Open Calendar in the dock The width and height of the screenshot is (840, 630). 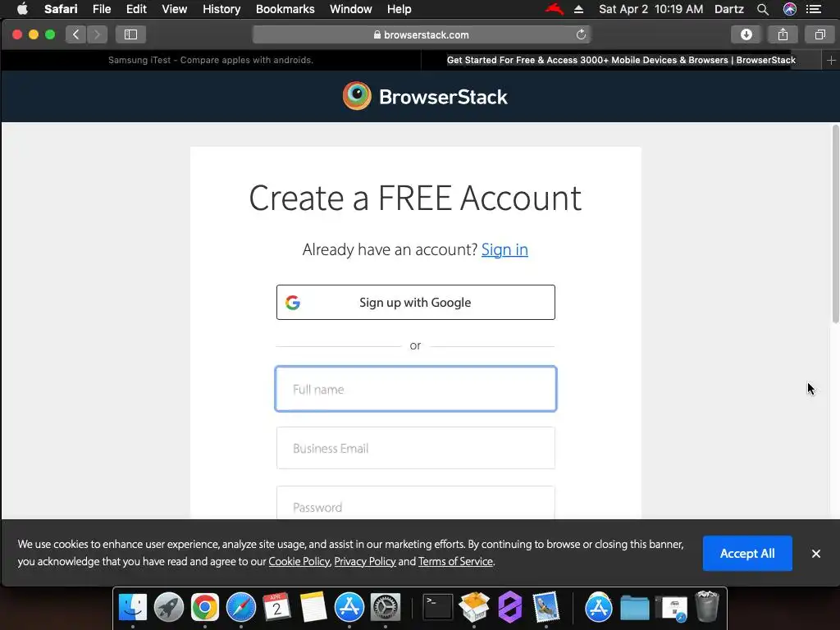point(277,608)
